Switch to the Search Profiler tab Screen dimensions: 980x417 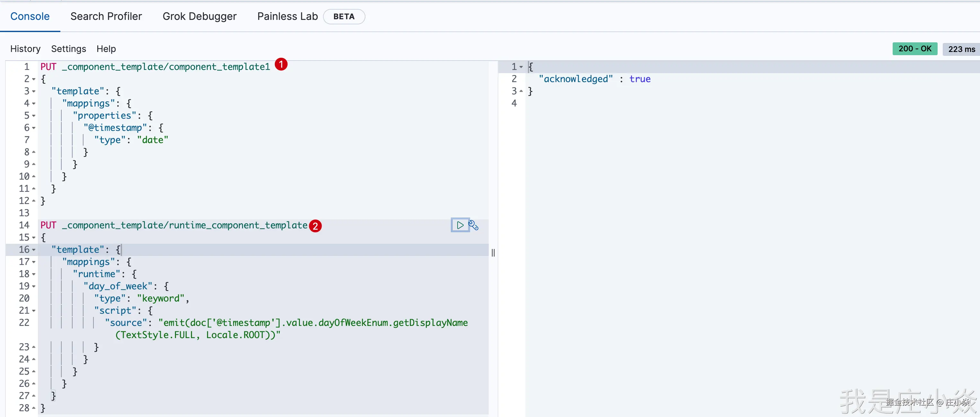click(106, 16)
